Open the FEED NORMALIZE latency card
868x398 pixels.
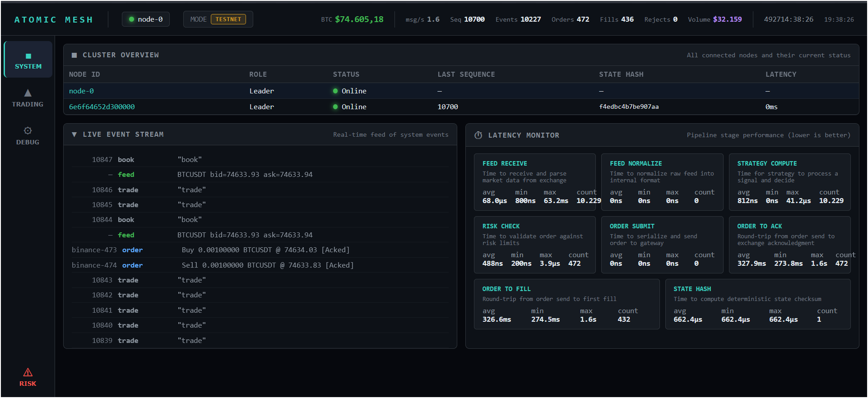coord(662,182)
